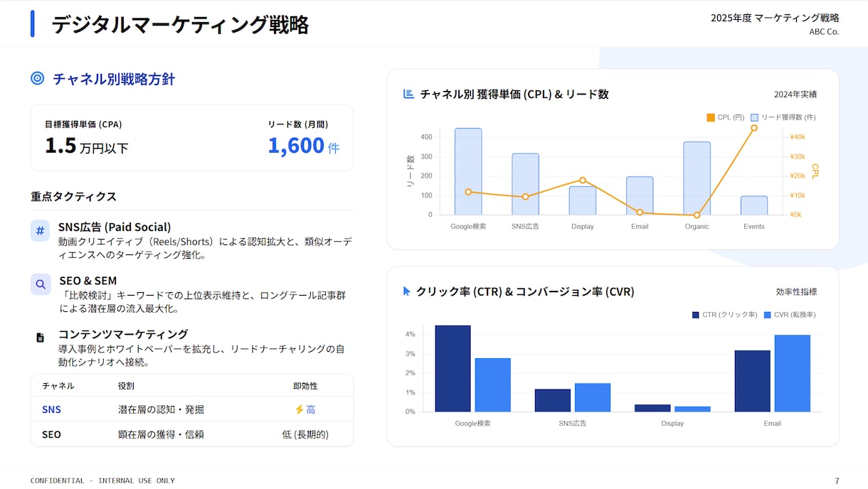Viewport: 868px width, 489px height.
Task: Click the Display label in CTR chart
Action: pos(672,424)
